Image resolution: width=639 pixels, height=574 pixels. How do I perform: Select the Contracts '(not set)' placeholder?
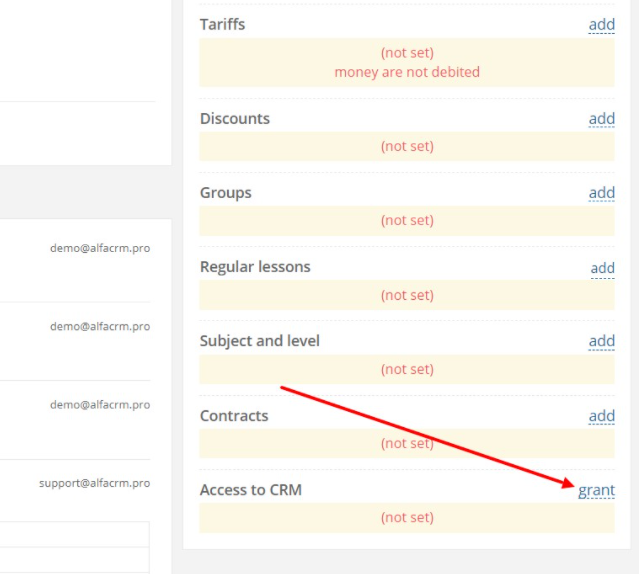click(x=407, y=443)
